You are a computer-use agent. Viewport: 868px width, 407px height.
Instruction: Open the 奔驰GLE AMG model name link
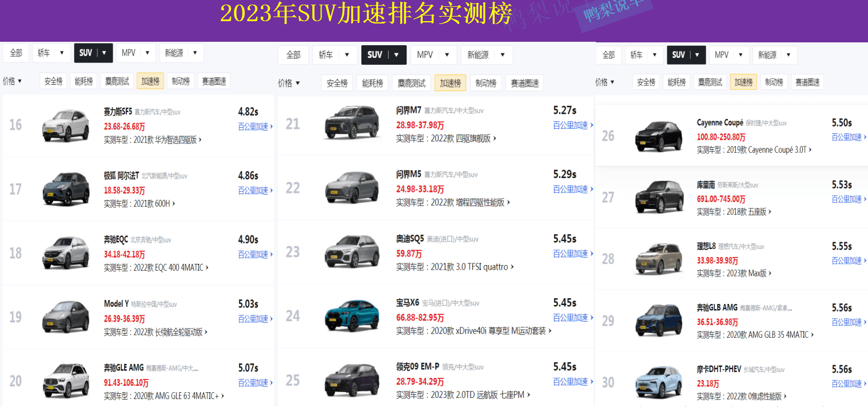click(x=124, y=368)
